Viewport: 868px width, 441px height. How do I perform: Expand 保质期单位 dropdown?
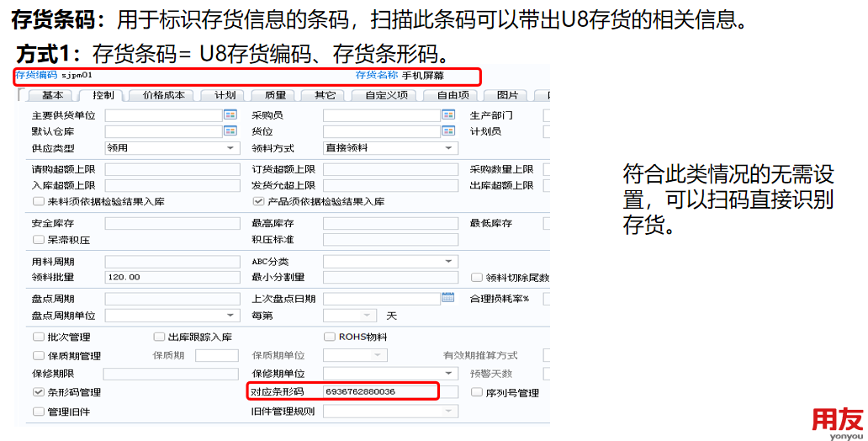pos(378,355)
